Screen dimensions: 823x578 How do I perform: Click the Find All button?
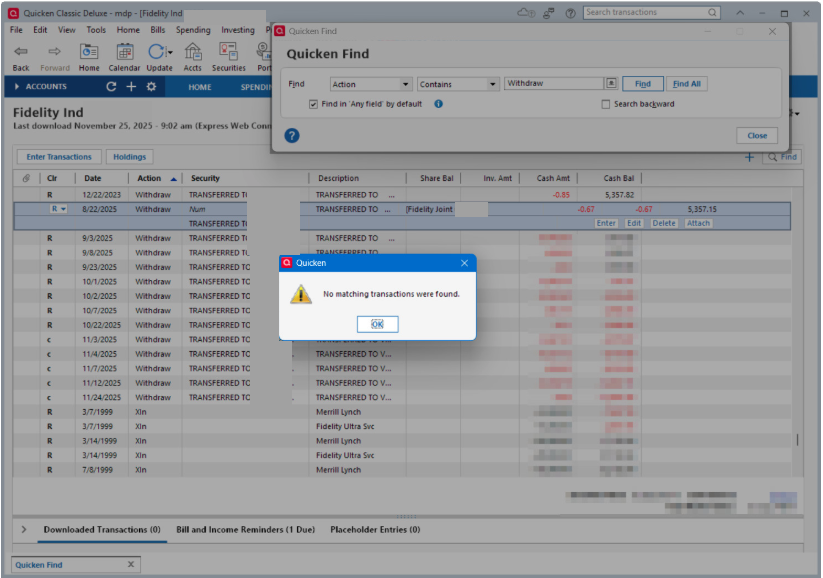coord(687,84)
